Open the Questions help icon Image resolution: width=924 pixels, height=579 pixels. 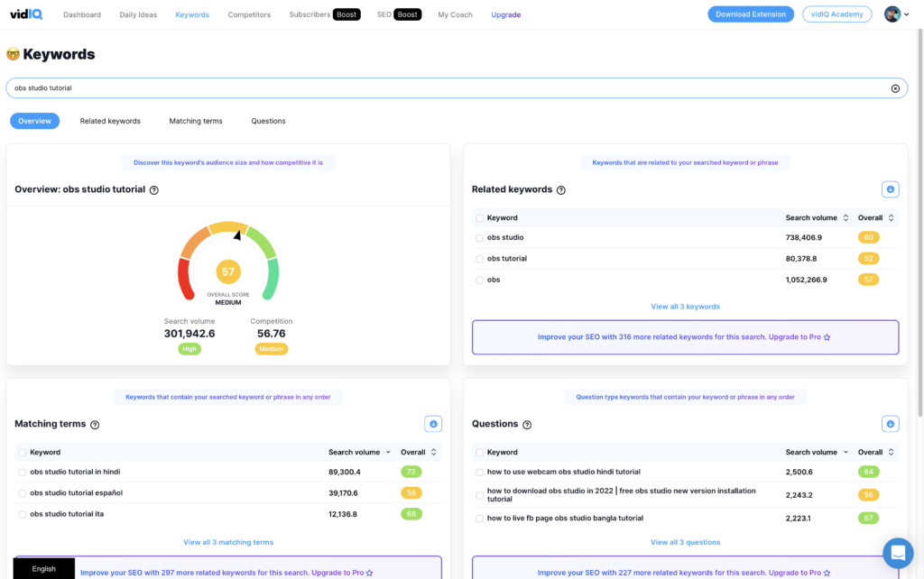click(527, 425)
